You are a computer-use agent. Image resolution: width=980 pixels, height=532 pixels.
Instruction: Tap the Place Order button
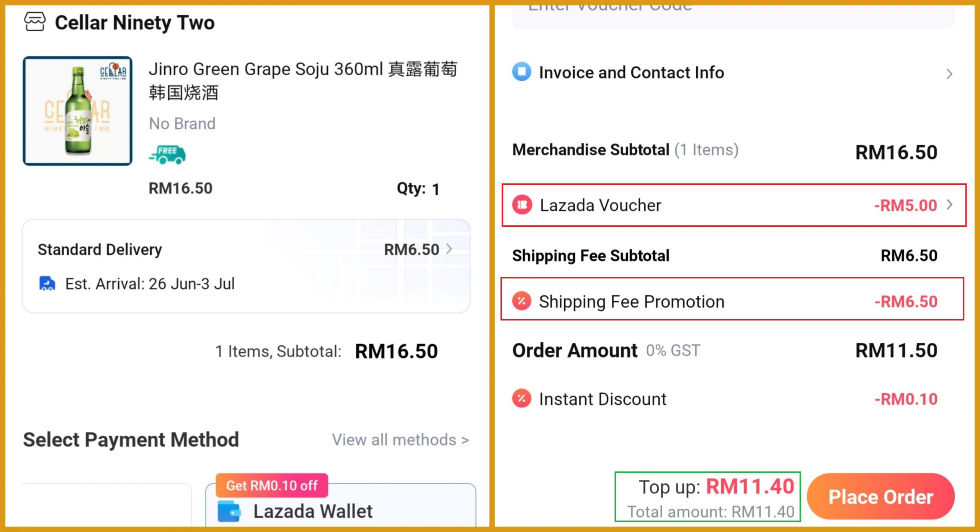pyautogui.click(x=881, y=496)
